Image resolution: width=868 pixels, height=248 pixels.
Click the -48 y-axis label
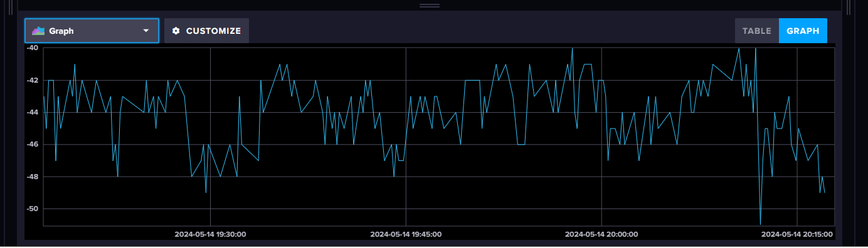coord(33,177)
